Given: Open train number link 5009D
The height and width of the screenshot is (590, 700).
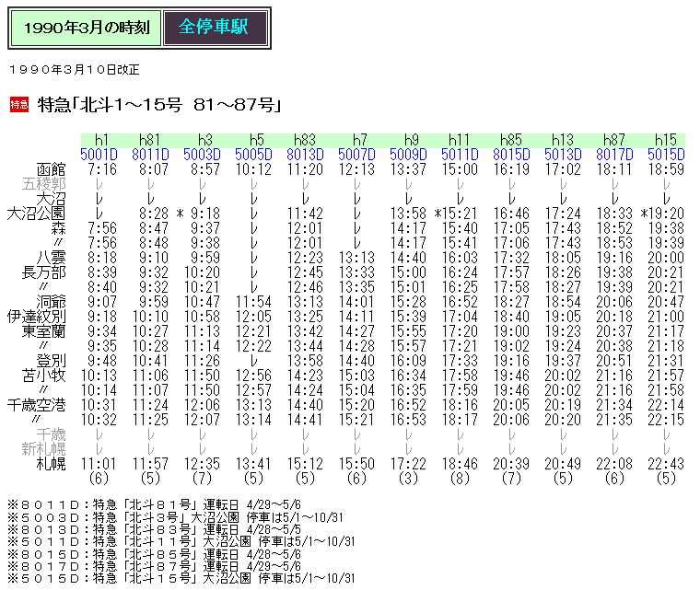Looking at the screenshot, I should [408, 155].
